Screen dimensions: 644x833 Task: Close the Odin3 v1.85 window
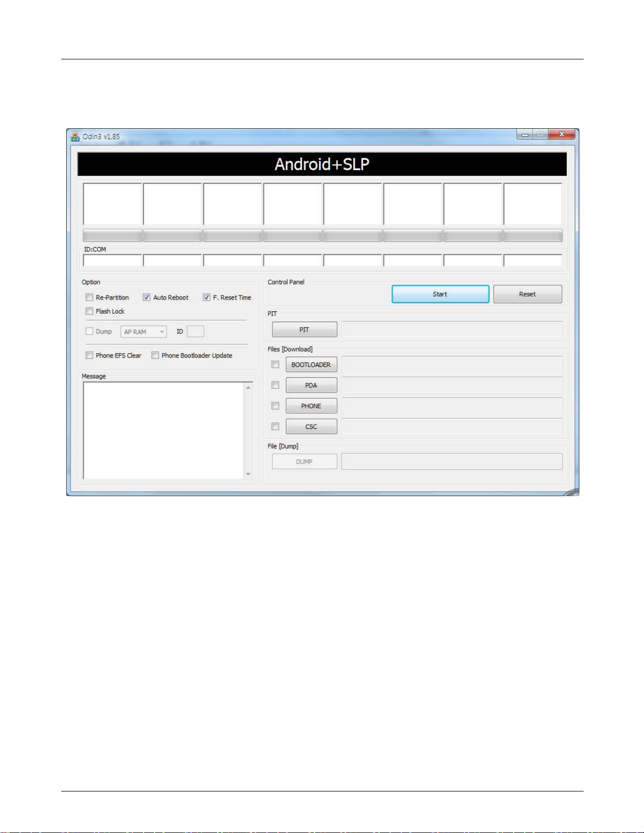point(561,135)
